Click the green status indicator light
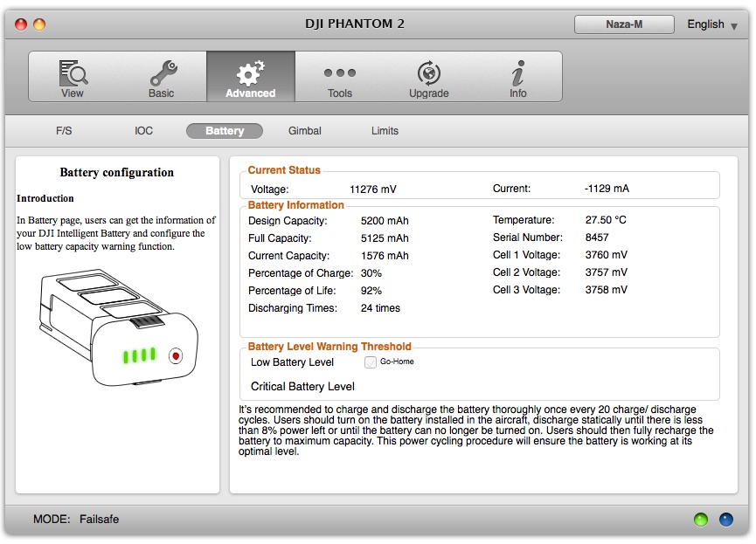The height and width of the screenshot is (544, 756). click(x=701, y=520)
